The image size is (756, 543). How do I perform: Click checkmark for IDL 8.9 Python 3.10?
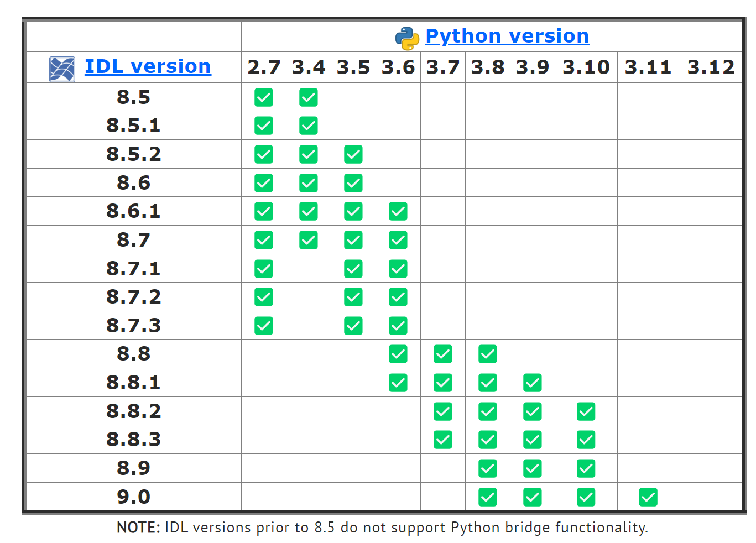(586, 468)
